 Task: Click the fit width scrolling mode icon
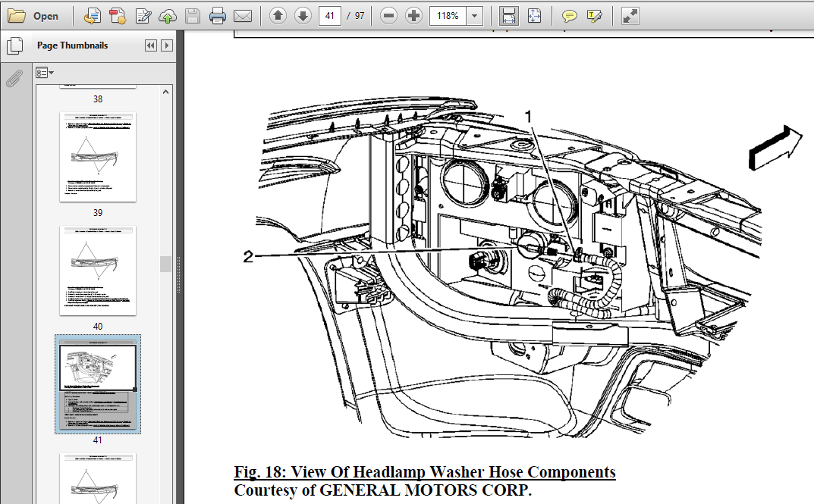(509, 16)
